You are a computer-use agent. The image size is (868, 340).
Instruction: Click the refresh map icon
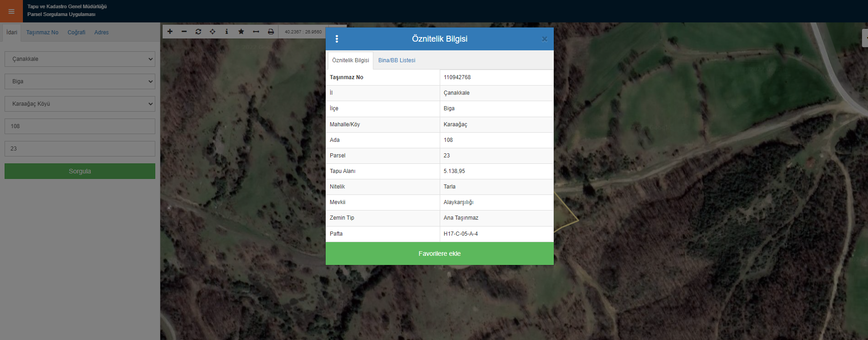point(198,32)
